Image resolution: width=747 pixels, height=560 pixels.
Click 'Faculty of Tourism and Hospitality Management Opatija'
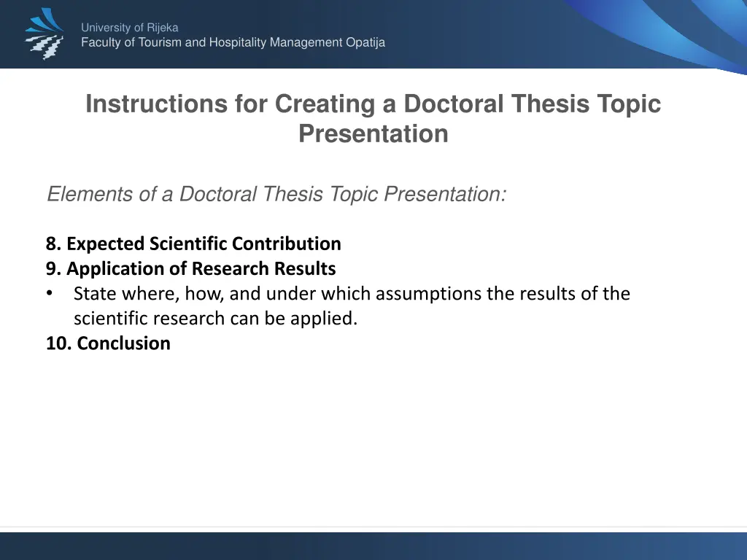(x=233, y=42)
